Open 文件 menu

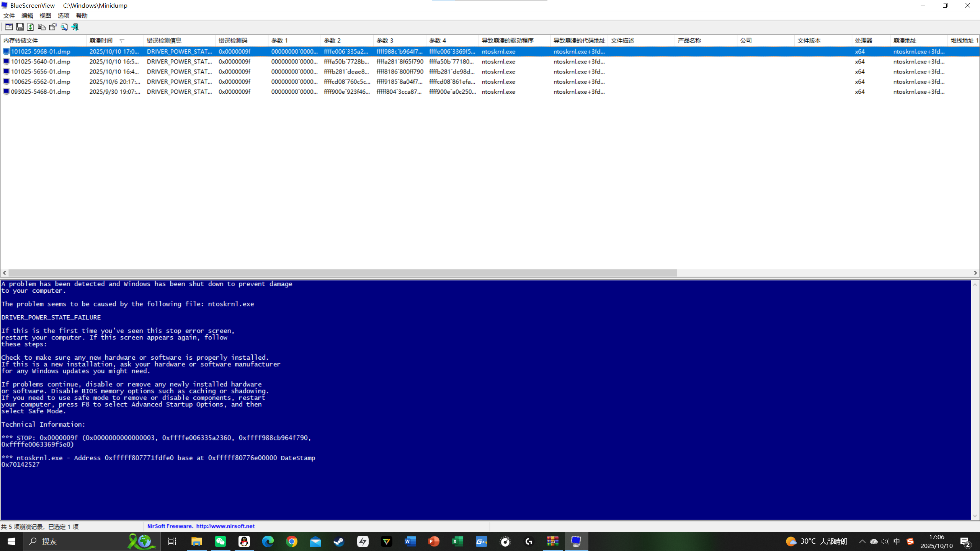(9, 16)
